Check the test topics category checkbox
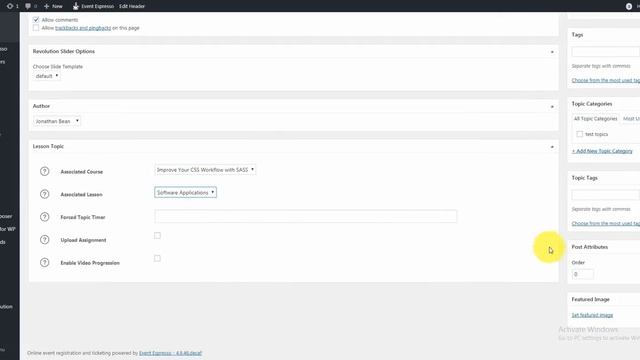 point(579,134)
